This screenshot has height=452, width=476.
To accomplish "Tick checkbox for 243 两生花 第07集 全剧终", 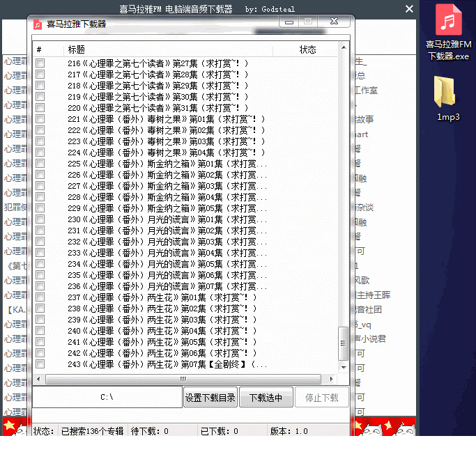I will 40,364.
